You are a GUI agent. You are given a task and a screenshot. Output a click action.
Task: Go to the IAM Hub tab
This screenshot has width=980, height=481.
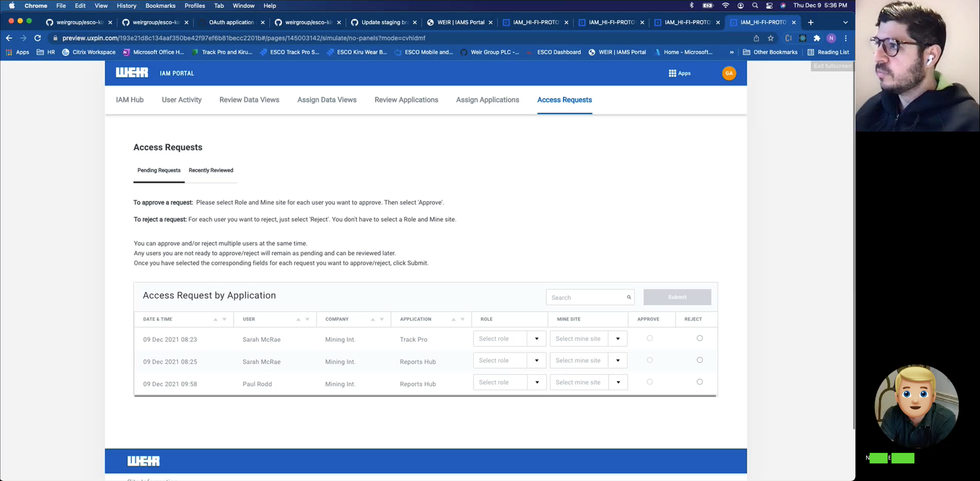[x=130, y=100]
